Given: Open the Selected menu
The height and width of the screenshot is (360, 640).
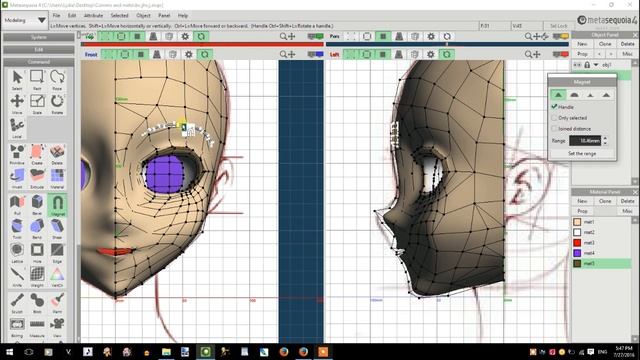Looking at the screenshot, I should point(119,16).
